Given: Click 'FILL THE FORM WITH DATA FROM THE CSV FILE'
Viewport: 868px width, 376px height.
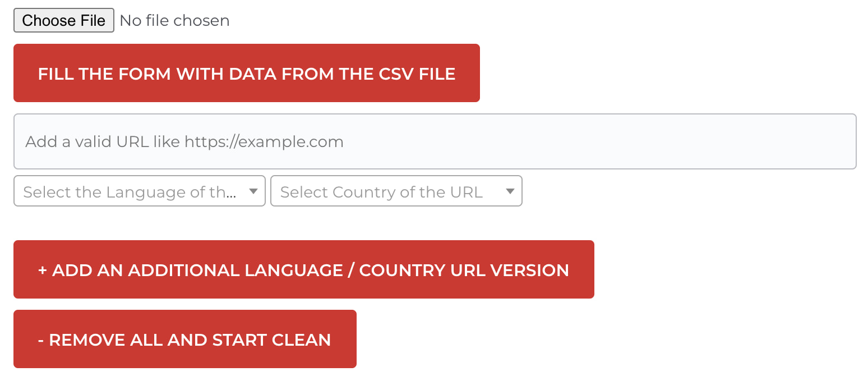Looking at the screenshot, I should pyautogui.click(x=247, y=73).
